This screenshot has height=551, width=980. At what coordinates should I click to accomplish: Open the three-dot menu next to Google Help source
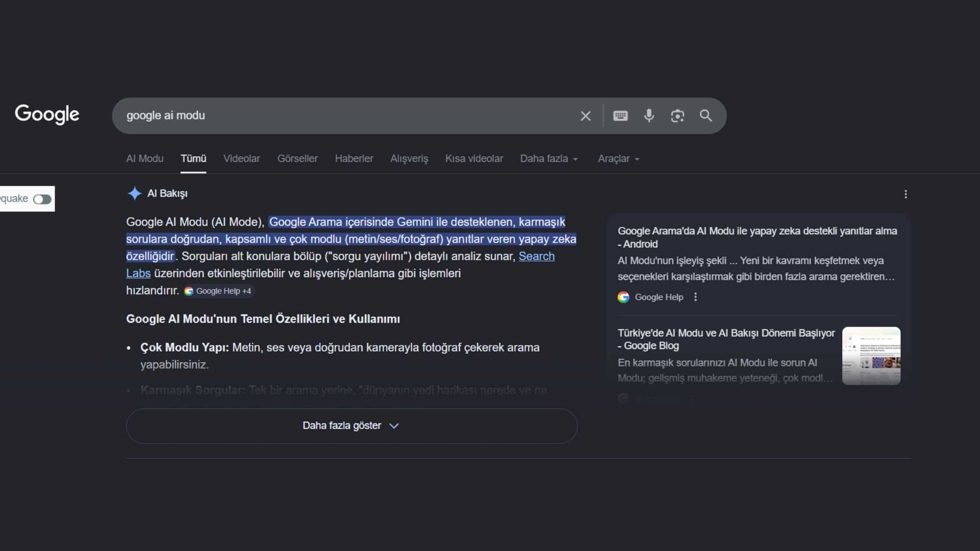tap(696, 297)
